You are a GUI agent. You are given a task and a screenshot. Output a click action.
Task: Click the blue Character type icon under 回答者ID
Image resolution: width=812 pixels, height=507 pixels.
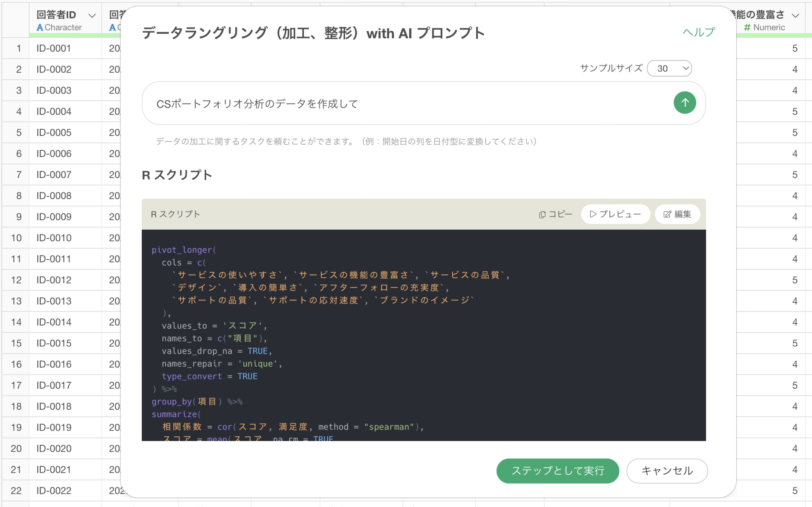(40, 27)
